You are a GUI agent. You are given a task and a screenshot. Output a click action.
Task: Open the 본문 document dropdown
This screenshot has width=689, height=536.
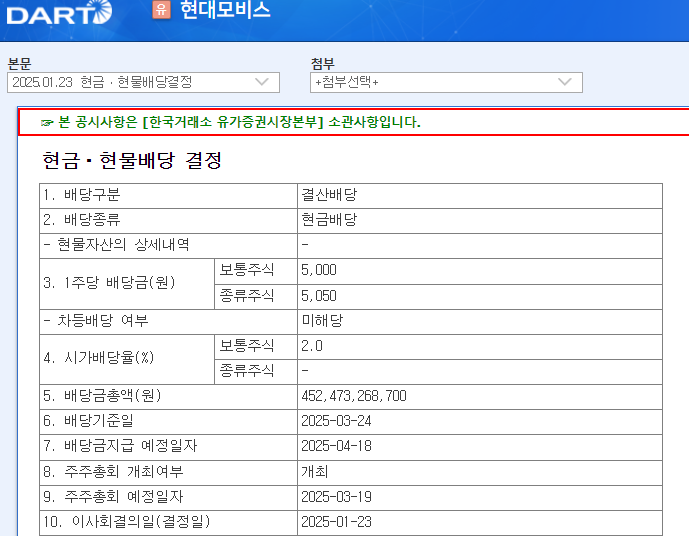pyautogui.click(x=143, y=83)
